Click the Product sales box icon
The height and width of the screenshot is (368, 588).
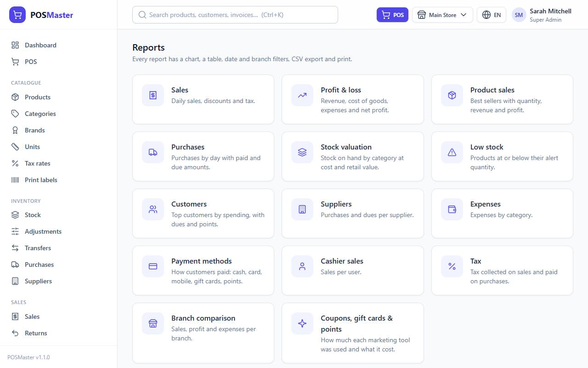(452, 95)
